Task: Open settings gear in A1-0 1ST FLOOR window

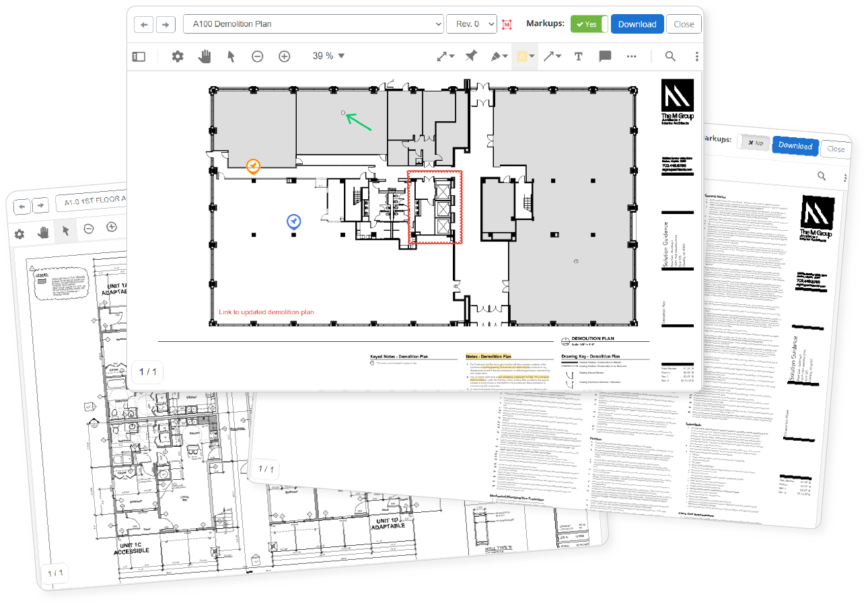Action: click(x=20, y=234)
